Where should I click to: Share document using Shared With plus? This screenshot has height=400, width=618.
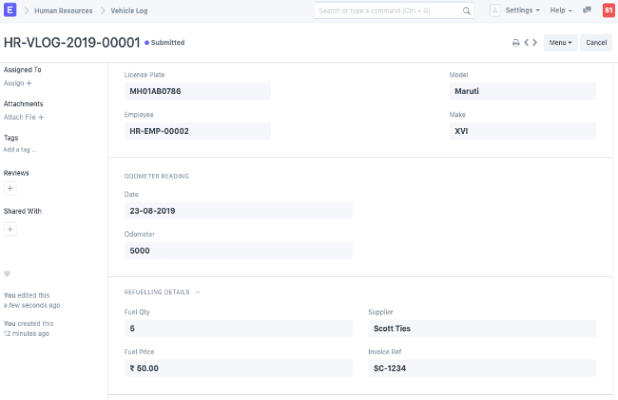coord(10,229)
